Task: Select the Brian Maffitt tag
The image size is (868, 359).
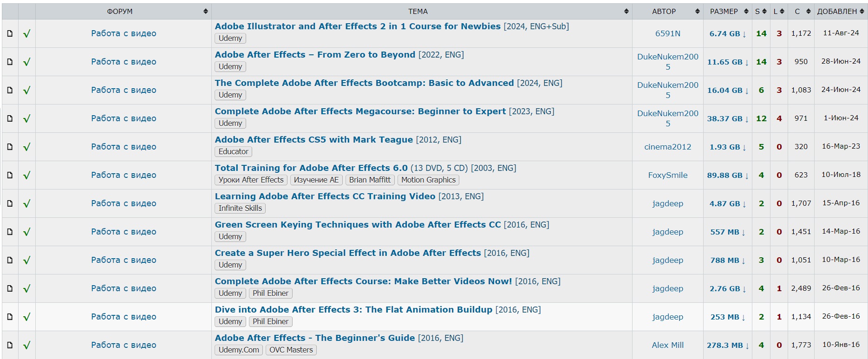Action: (x=370, y=180)
